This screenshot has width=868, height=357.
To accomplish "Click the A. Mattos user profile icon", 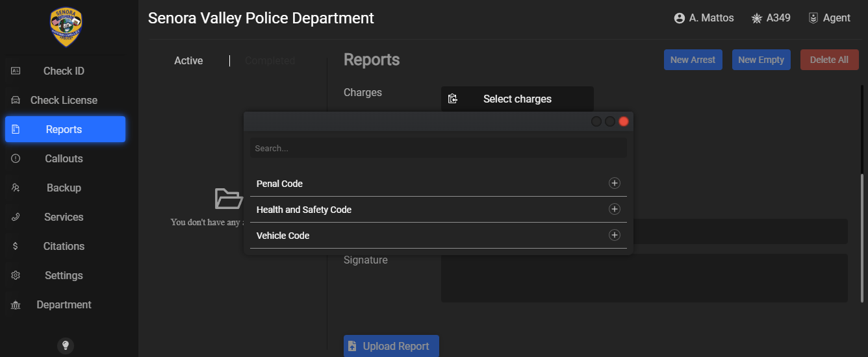I will (x=680, y=18).
